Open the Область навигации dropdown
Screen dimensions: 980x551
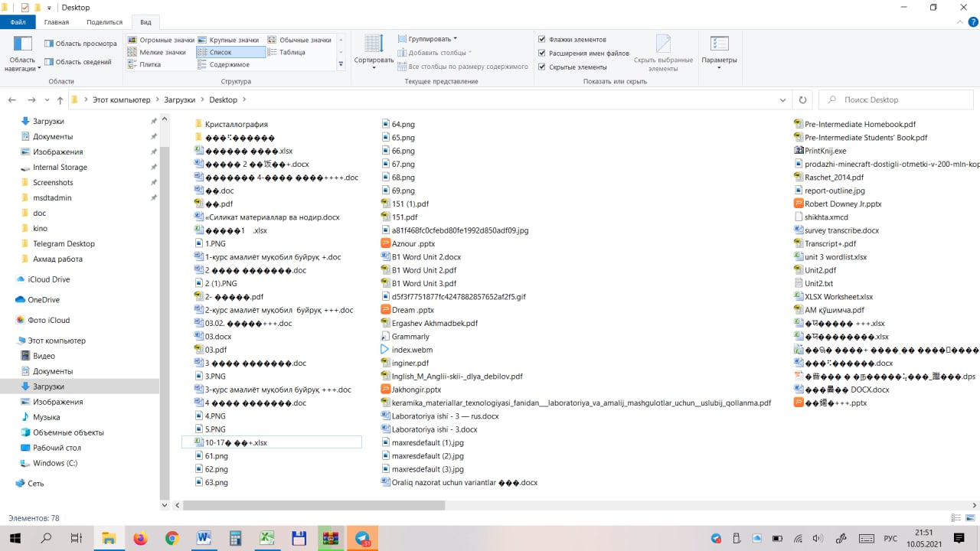click(x=22, y=54)
